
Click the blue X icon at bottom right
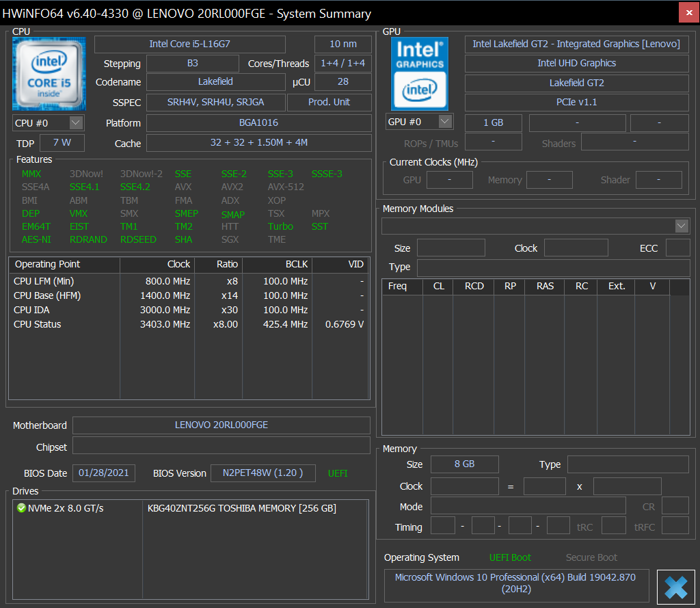(675, 587)
